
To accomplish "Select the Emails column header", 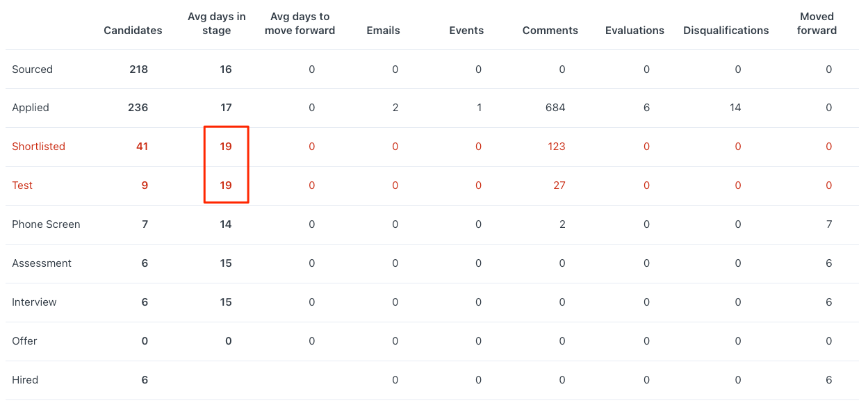I will tap(383, 31).
